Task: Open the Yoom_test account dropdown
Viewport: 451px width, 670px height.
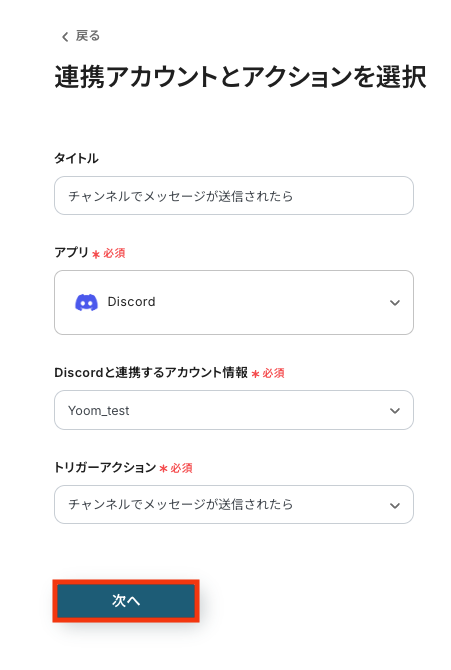Action: click(x=234, y=410)
